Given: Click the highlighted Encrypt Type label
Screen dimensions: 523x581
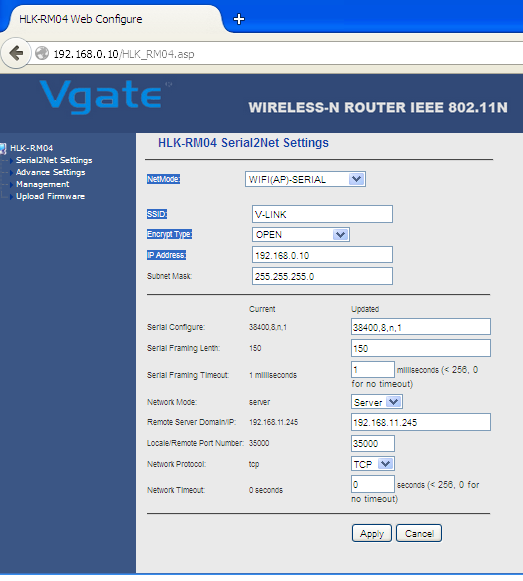Looking at the screenshot, I should 169,235.
